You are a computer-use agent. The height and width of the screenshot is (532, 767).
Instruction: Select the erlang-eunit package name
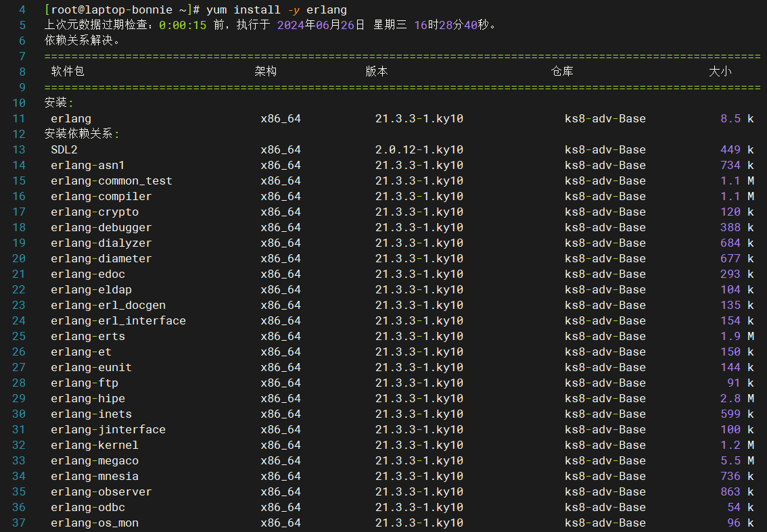91,368
